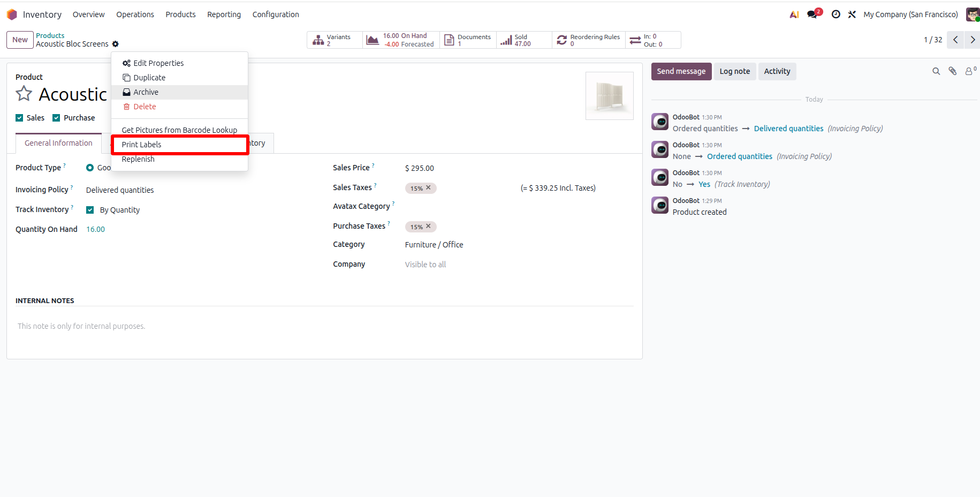
Task: Open the activities clock icon
Action: click(835, 14)
